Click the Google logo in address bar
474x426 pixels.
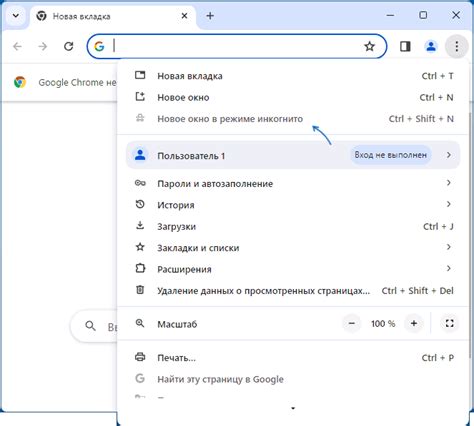coord(99,46)
